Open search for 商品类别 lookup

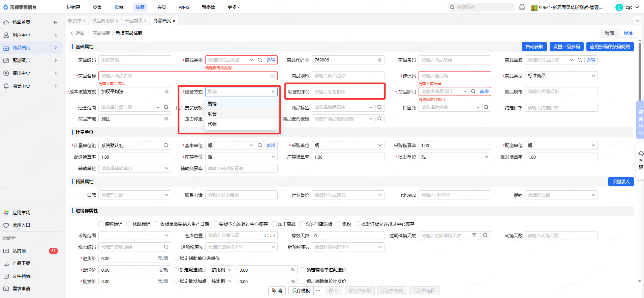[260, 60]
